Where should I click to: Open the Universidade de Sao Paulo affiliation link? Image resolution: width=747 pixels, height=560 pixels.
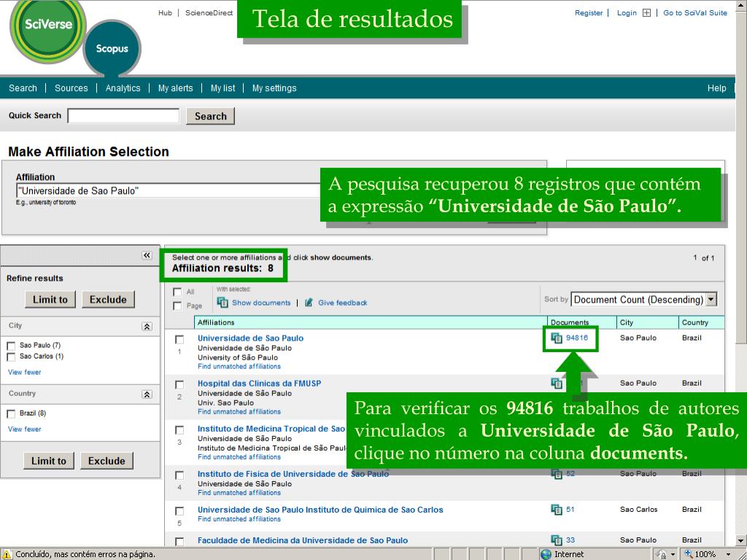pyautogui.click(x=251, y=338)
